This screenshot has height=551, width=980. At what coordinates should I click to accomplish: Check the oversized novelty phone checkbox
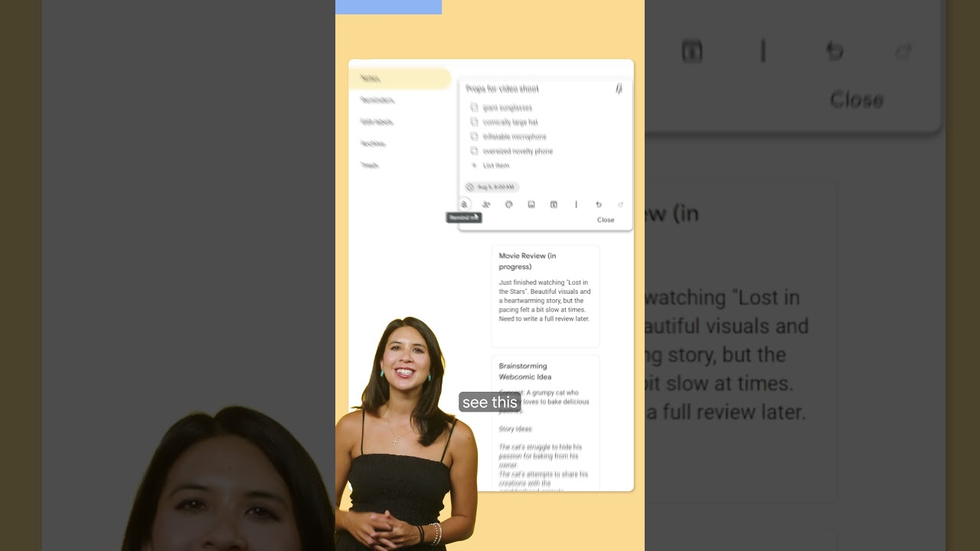[474, 151]
